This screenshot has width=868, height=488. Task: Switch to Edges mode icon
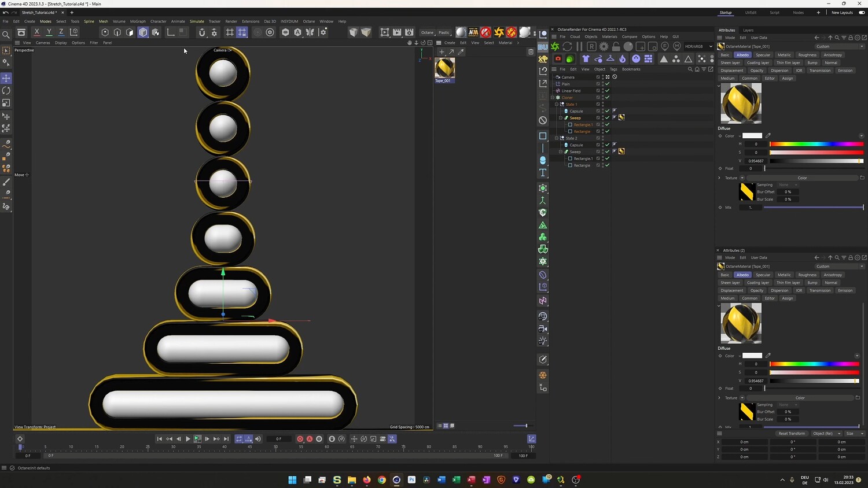[117, 32]
